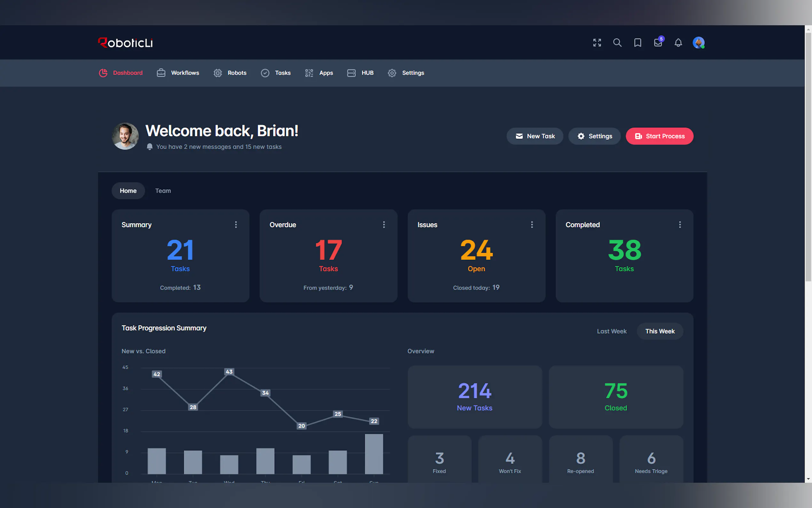
Task: Open the search magnifier icon
Action: click(x=617, y=43)
